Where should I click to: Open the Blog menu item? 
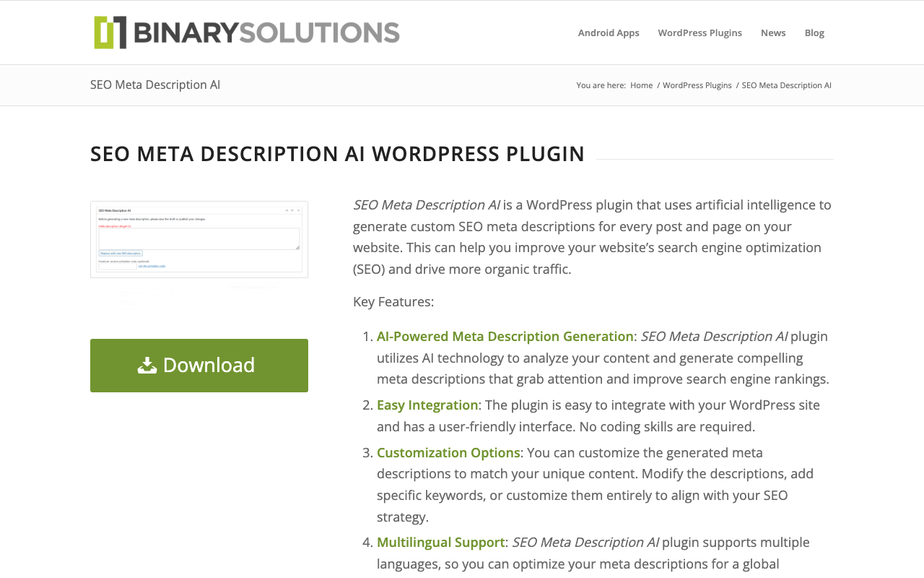point(814,33)
